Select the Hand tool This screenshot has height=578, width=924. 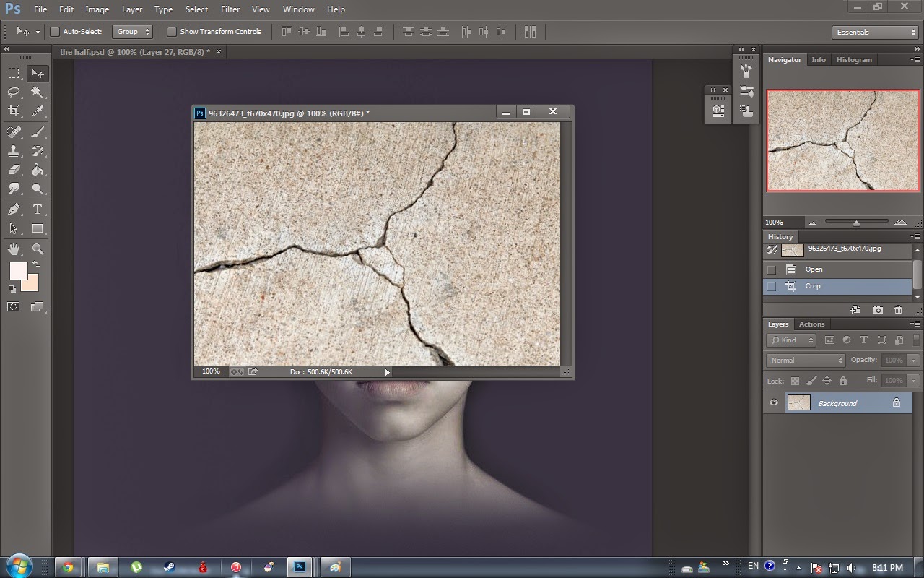click(x=14, y=249)
